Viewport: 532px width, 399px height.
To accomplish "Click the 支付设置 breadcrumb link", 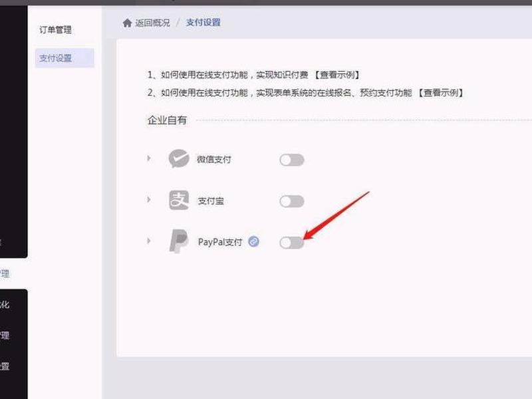I will coord(203,23).
